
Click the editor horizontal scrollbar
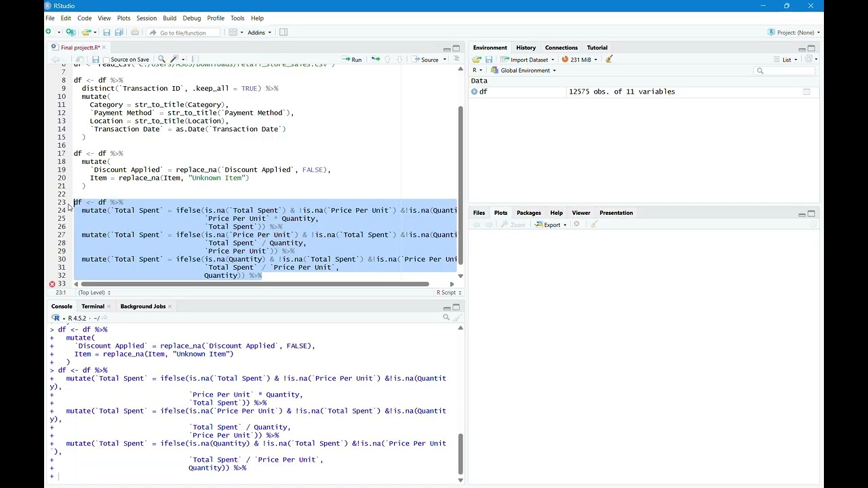(x=254, y=284)
